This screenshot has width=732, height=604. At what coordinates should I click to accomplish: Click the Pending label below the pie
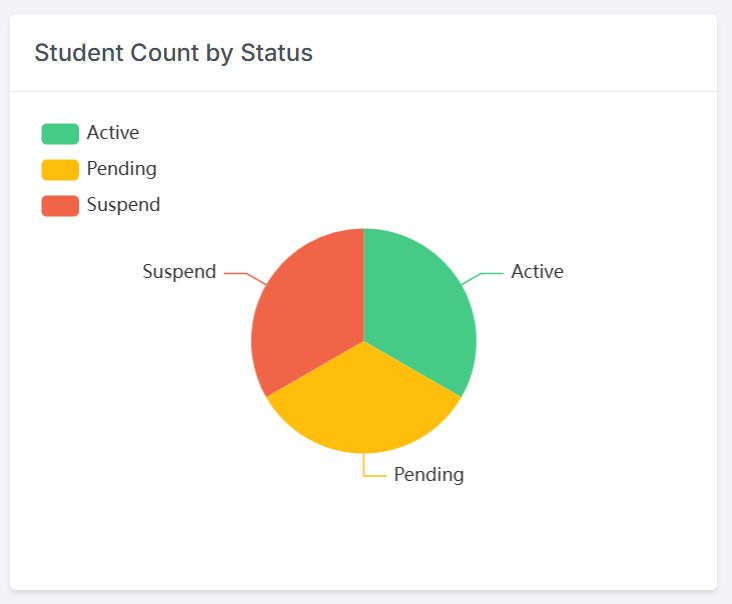tap(429, 475)
